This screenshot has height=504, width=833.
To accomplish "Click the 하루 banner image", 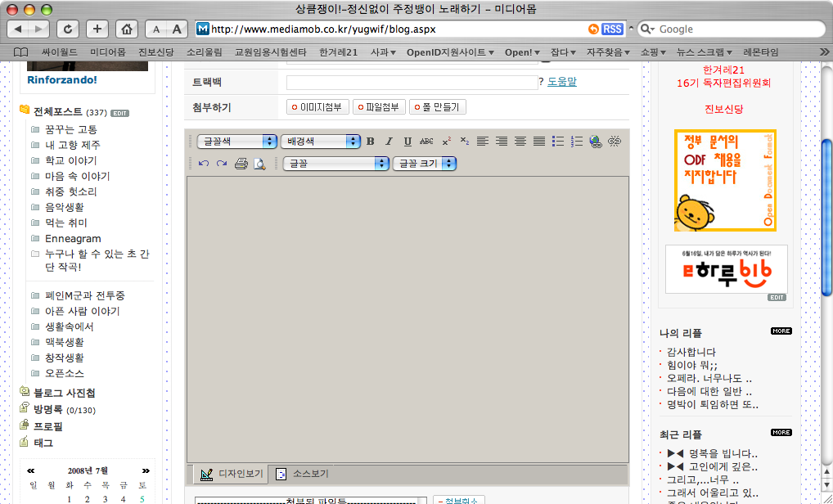I will pos(727,268).
